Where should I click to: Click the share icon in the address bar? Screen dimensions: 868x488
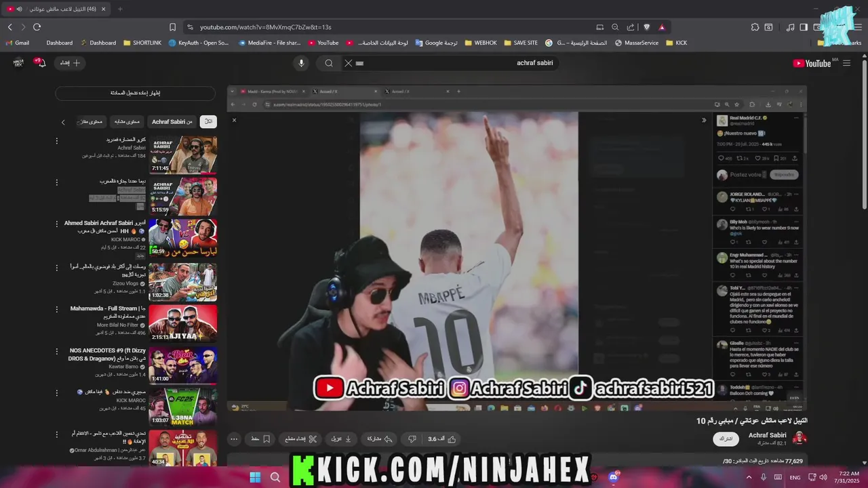pos(631,27)
